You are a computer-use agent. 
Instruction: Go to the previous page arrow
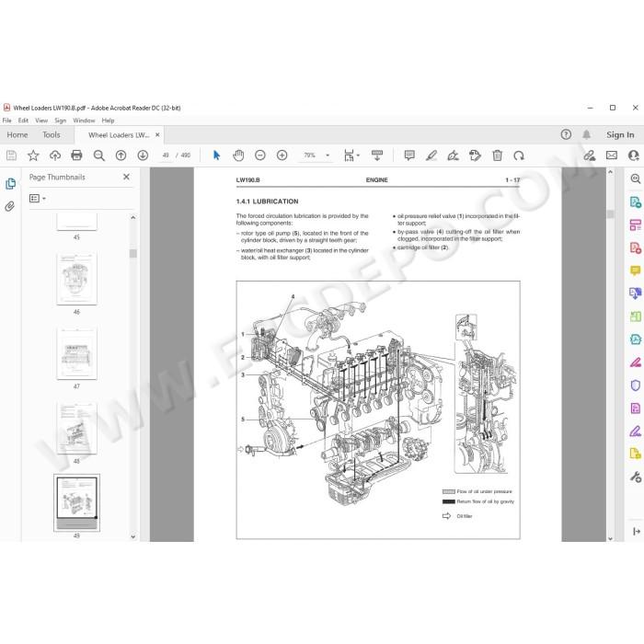pyautogui.click(x=121, y=155)
